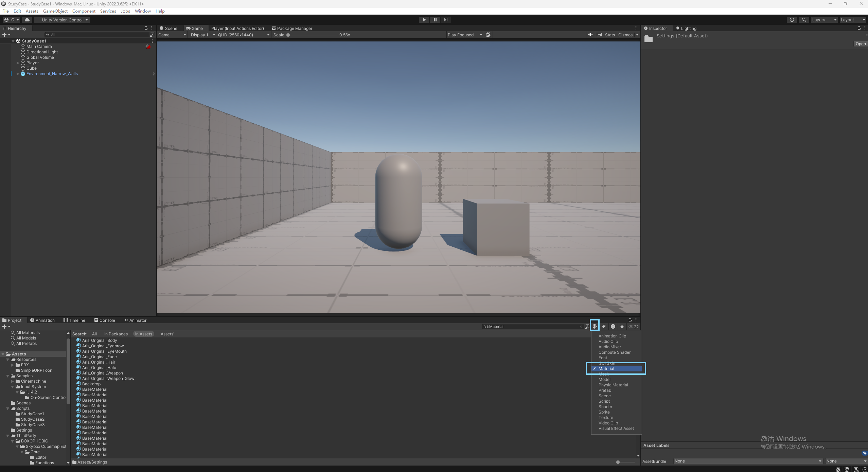The height and width of the screenshot is (472, 868).
Task: Click the Game view Scale slider
Action: [x=312, y=35]
